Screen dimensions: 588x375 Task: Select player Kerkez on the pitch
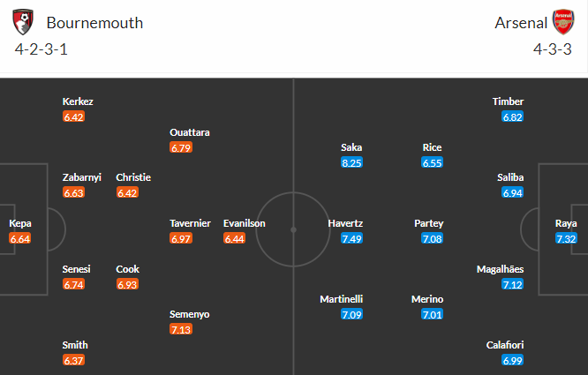(78, 101)
